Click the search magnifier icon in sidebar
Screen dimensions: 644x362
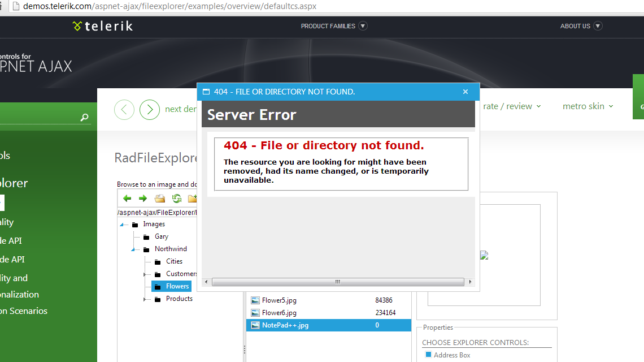coord(84,118)
